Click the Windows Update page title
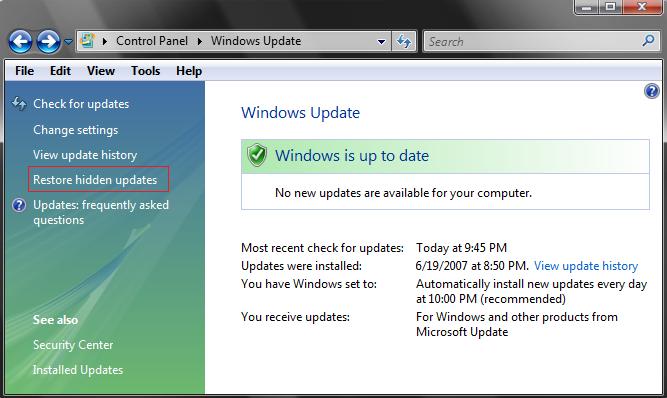 click(x=300, y=113)
